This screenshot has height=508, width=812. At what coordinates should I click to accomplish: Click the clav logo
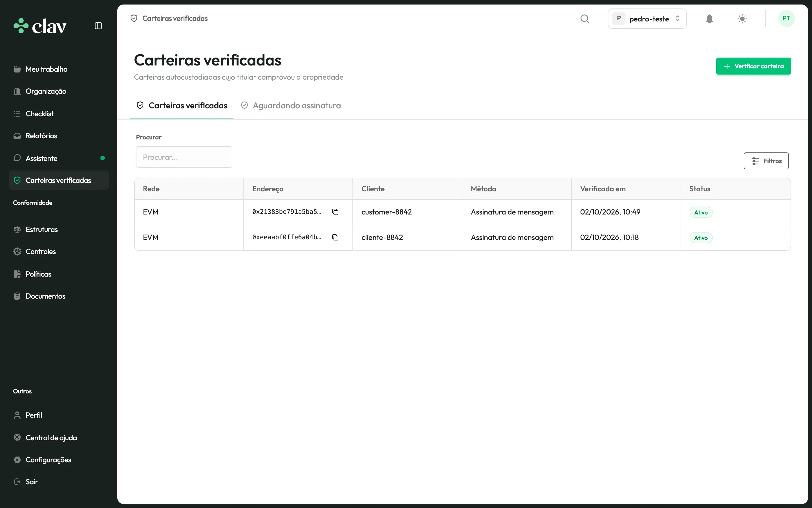pyautogui.click(x=40, y=26)
